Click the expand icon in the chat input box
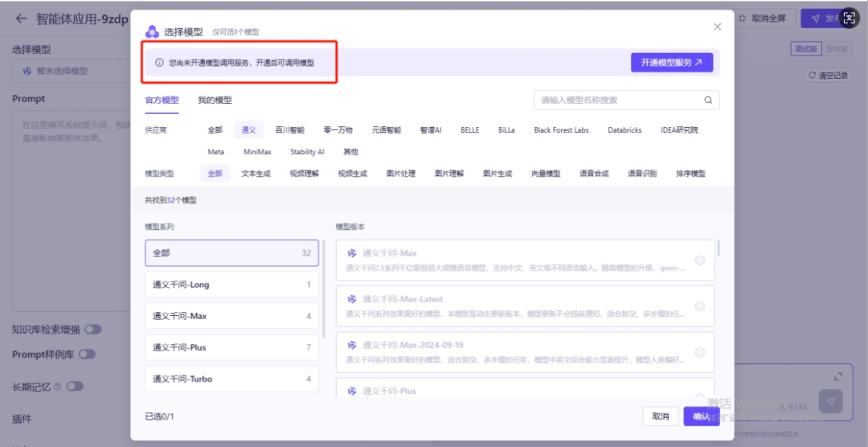The width and height of the screenshot is (868, 447). (838, 376)
